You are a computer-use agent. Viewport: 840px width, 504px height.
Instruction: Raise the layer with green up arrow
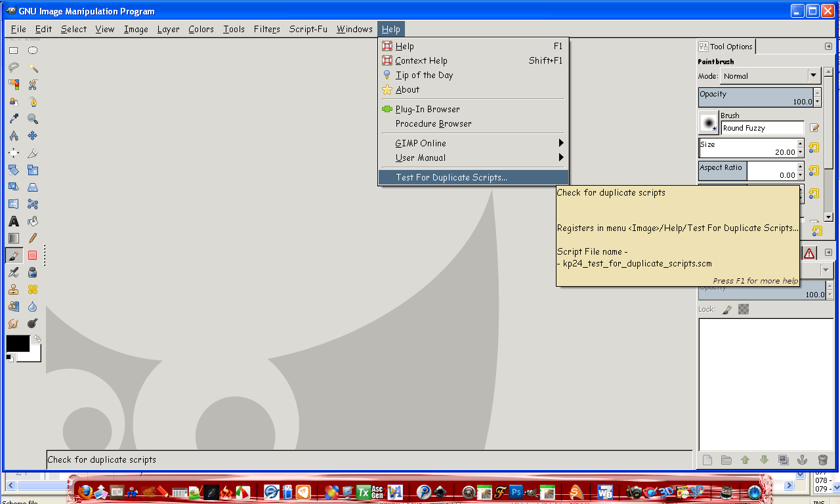[x=745, y=460]
